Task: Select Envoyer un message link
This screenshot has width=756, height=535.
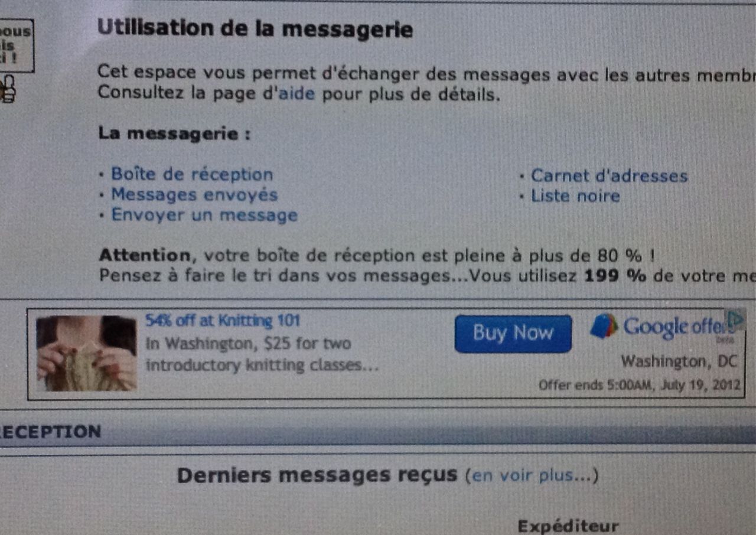Action: click(x=204, y=215)
